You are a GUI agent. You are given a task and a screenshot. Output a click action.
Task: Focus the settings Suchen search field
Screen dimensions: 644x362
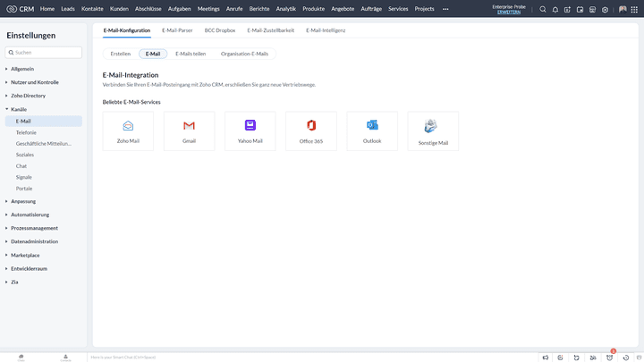click(x=44, y=53)
